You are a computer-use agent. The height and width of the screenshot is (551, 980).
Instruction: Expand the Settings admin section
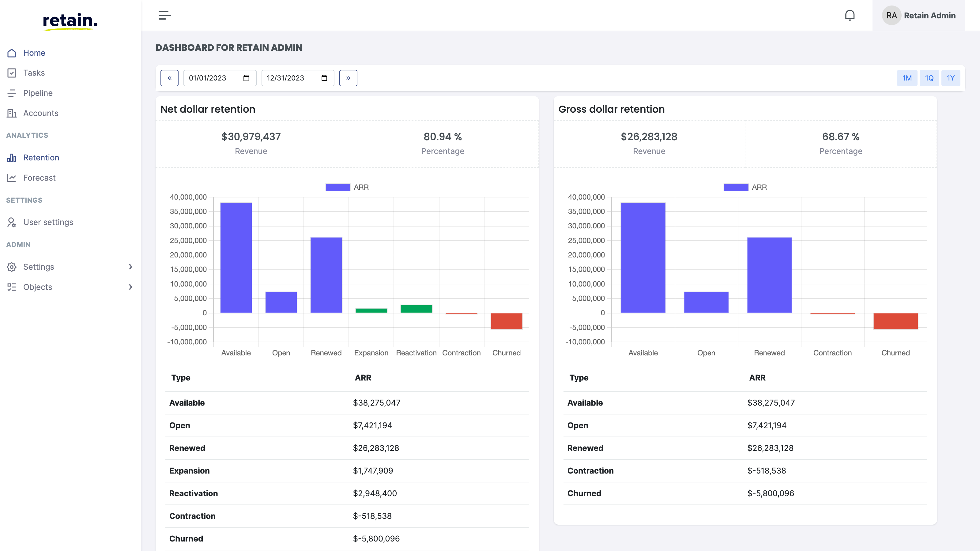(39, 267)
